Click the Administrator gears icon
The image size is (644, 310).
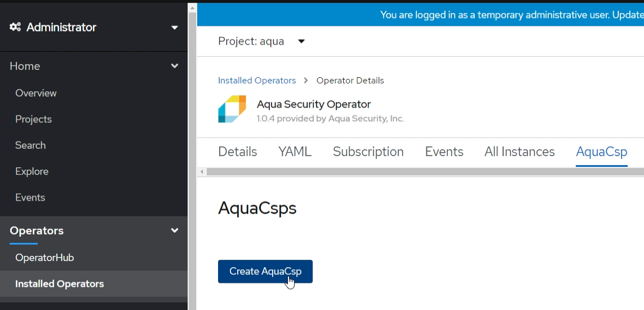click(x=15, y=27)
